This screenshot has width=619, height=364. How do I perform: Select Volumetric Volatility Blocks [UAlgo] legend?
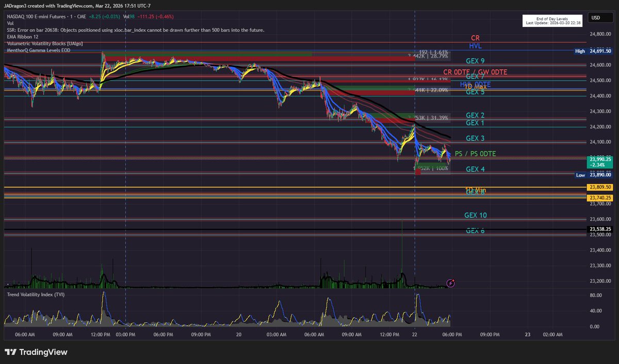(x=44, y=44)
